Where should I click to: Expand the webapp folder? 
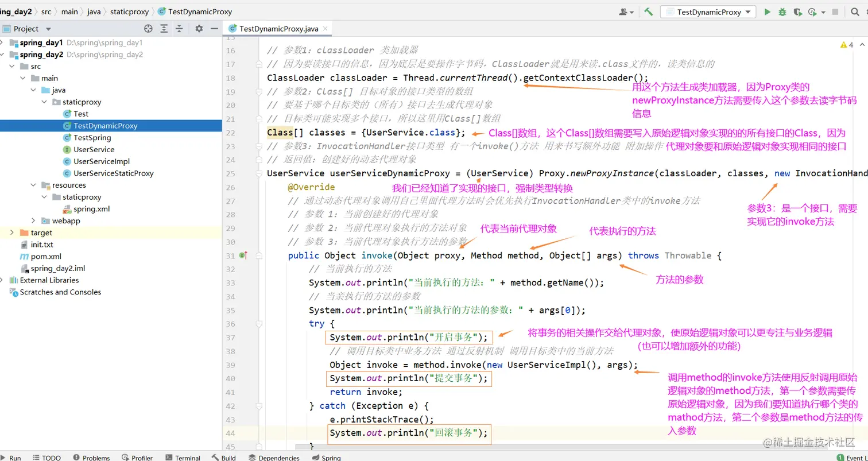pyautogui.click(x=34, y=221)
